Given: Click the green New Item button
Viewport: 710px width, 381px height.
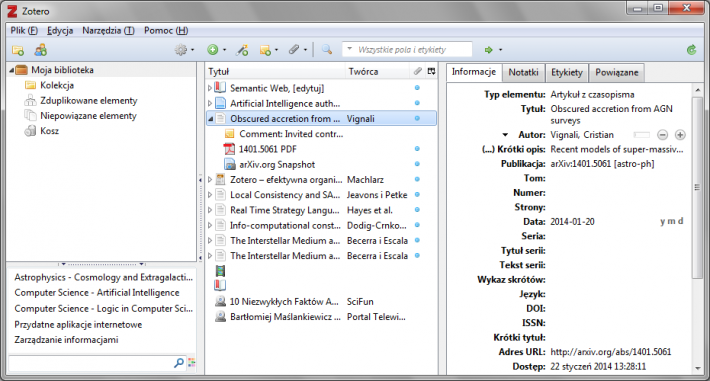Looking at the screenshot, I should coord(212,50).
